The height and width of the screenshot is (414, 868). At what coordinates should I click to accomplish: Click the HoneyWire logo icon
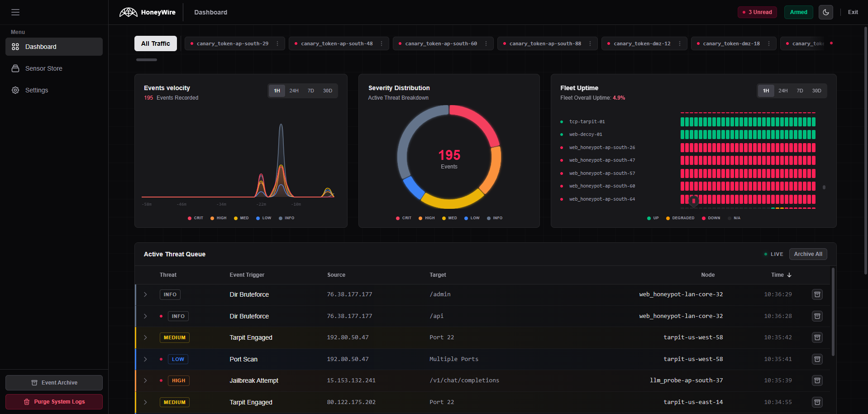point(129,12)
